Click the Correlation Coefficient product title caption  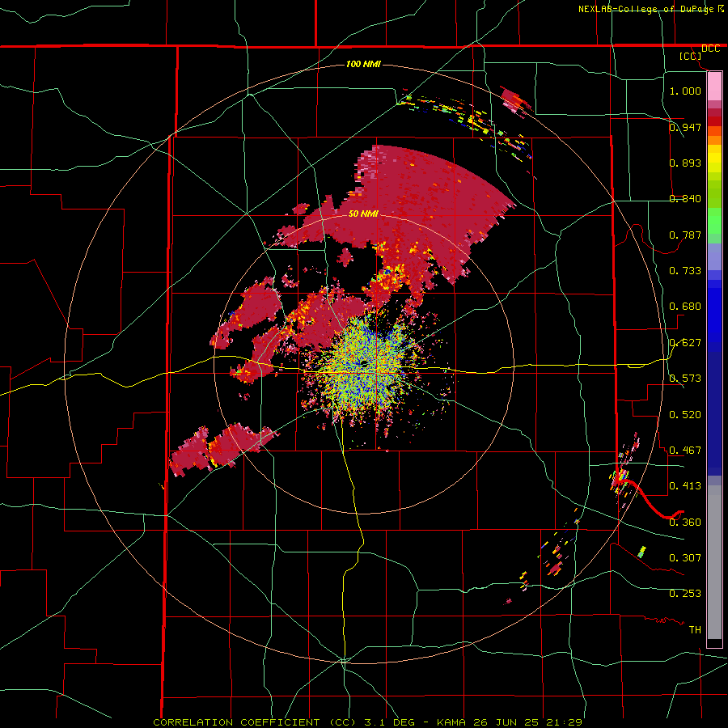coord(367,722)
